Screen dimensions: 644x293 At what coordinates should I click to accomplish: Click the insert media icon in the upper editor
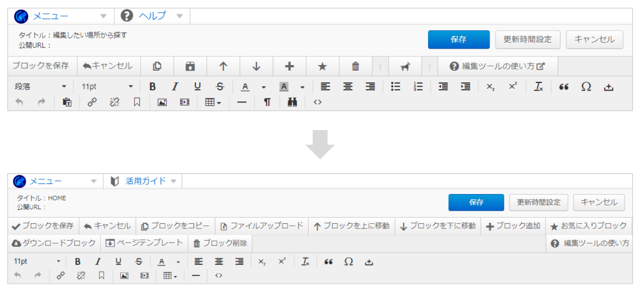185,102
